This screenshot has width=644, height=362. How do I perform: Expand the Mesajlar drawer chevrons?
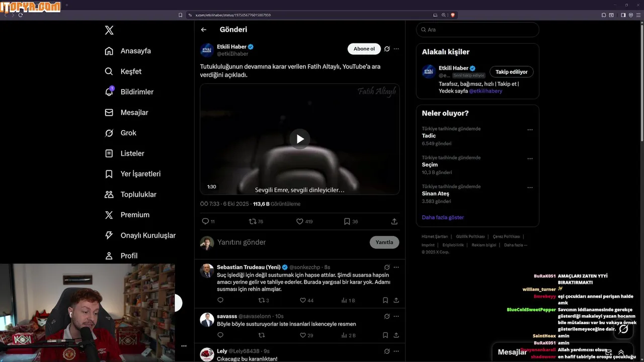click(621, 352)
